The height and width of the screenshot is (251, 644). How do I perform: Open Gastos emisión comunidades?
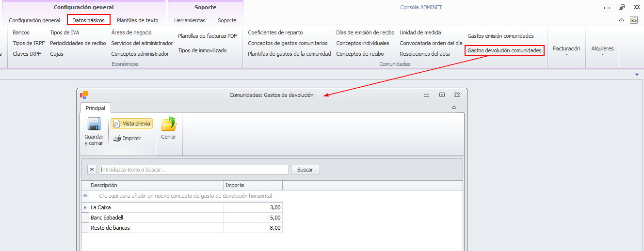(x=500, y=36)
